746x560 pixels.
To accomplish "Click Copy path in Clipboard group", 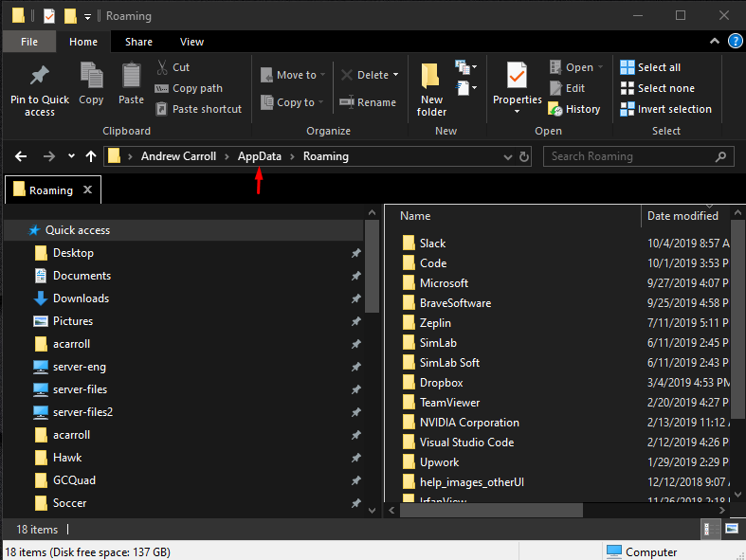I will pyautogui.click(x=189, y=88).
